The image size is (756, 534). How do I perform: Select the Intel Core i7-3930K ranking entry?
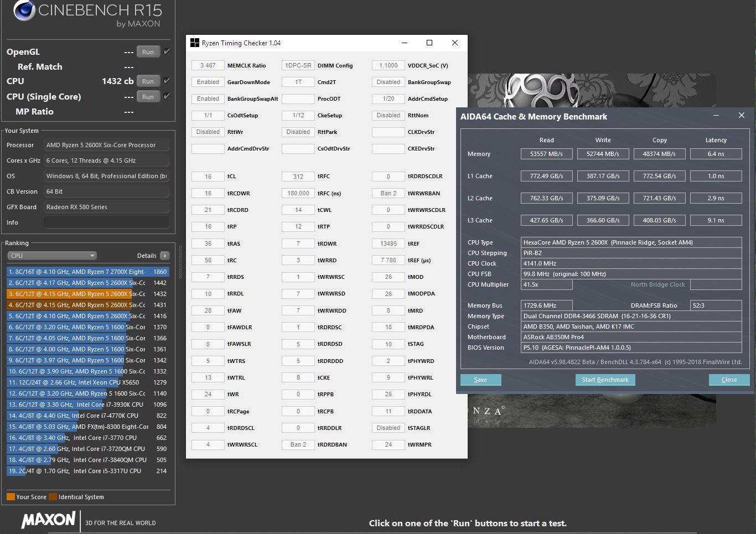point(88,405)
